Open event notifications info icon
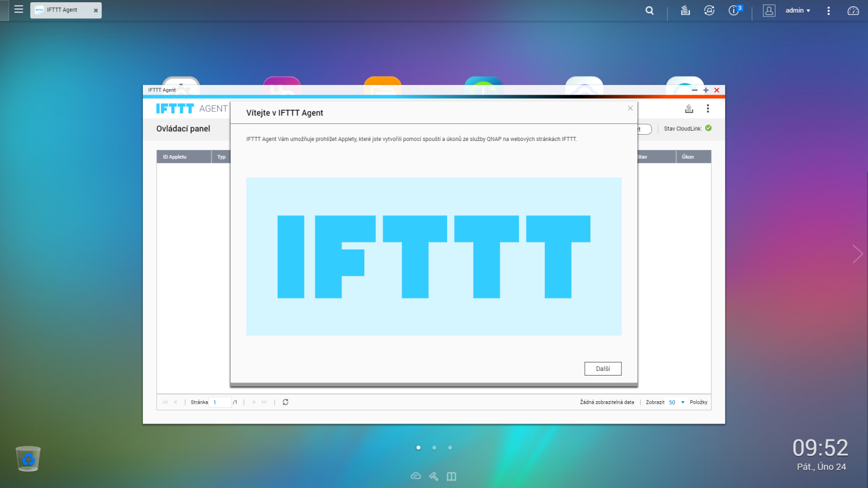Image resolution: width=868 pixels, height=488 pixels. [x=735, y=10]
